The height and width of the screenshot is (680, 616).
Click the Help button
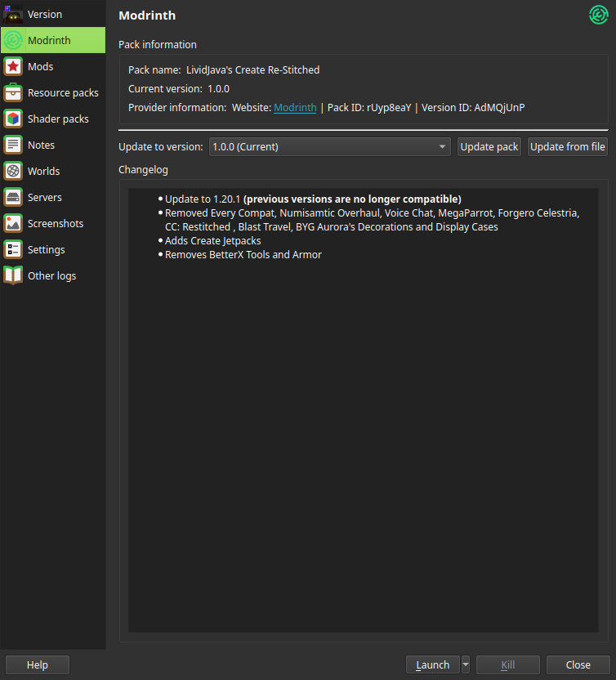click(38, 664)
